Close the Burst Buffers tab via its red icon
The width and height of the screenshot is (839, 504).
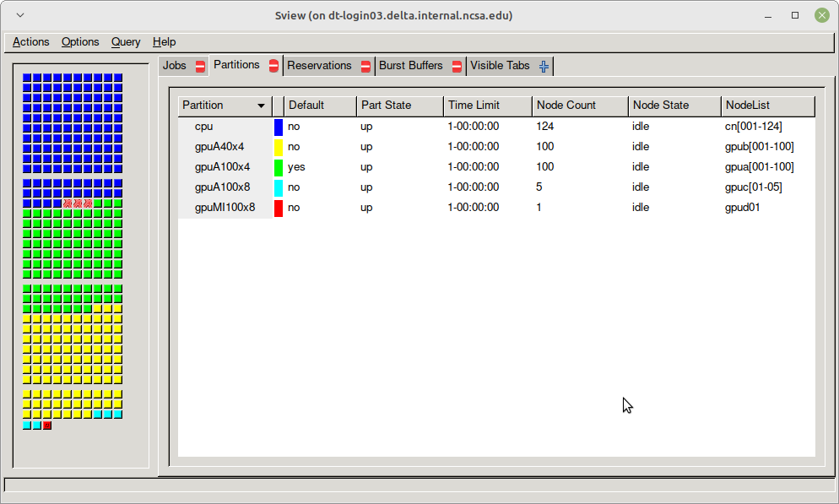tap(457, 65)
